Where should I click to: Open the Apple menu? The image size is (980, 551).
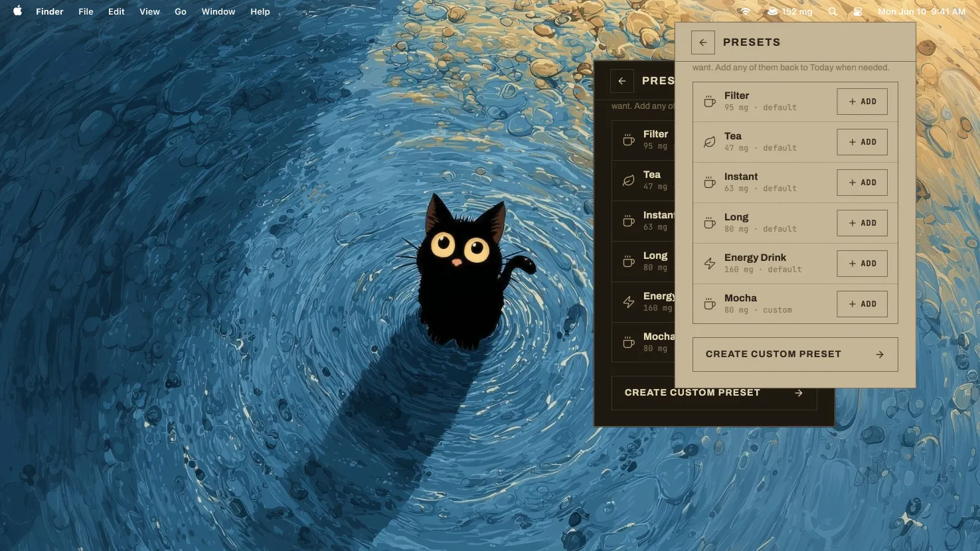tap(18, 11)
